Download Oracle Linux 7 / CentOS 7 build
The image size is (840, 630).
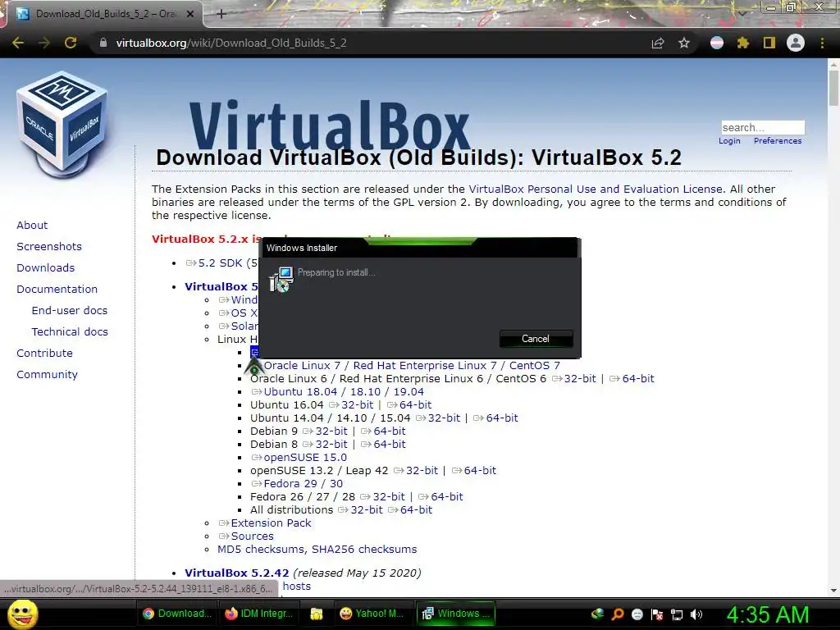[412, 365]
